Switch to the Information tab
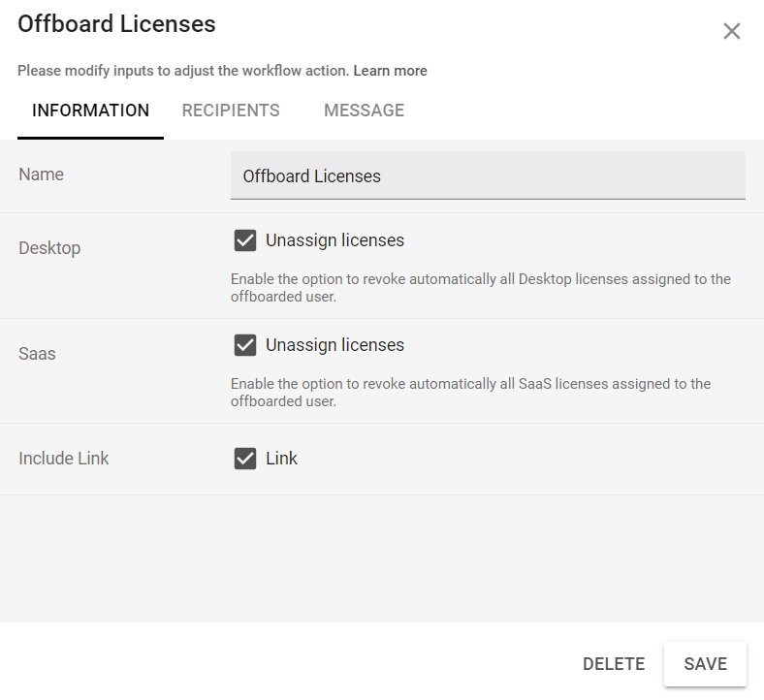764x700 pixels. tap(90, 111)
